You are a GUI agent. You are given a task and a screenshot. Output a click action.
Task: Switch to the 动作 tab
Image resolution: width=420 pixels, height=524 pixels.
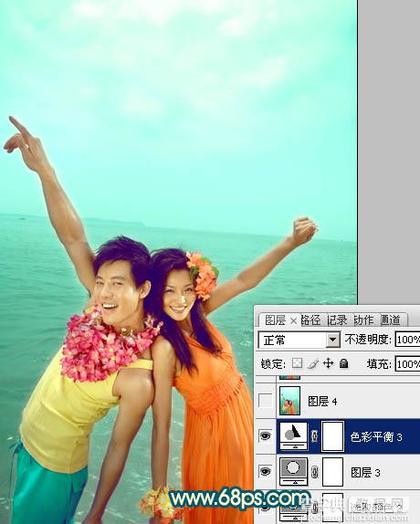pyautogui.click(x=364, y=320)
